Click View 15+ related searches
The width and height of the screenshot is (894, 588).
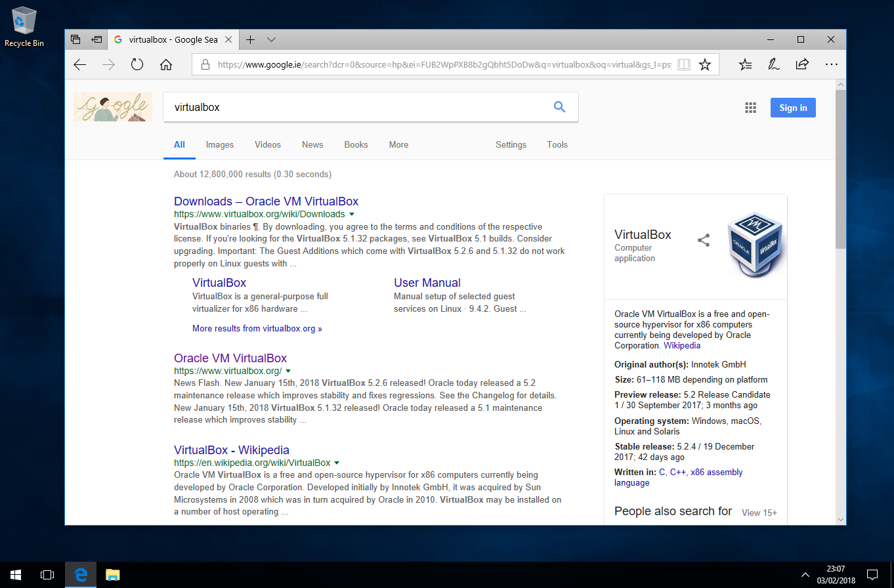tap(759, 513)
